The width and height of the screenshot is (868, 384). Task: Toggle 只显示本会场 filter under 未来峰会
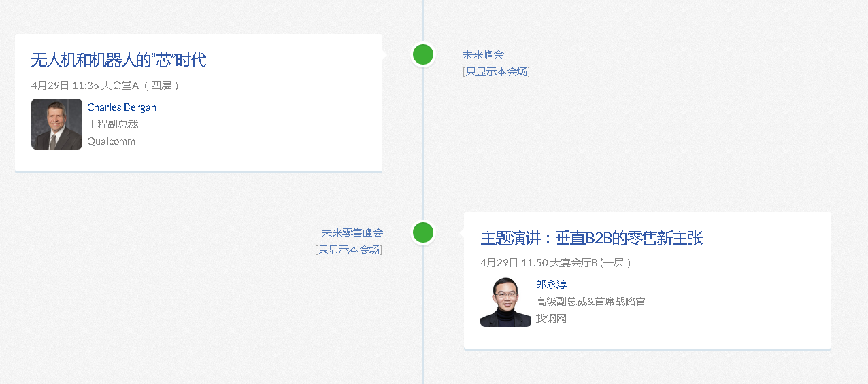496,71
